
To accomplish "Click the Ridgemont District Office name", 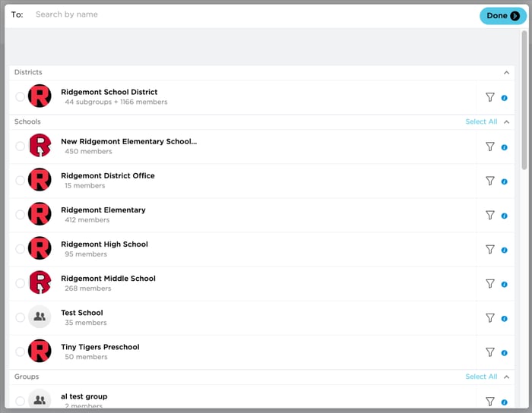I will 108,175.
